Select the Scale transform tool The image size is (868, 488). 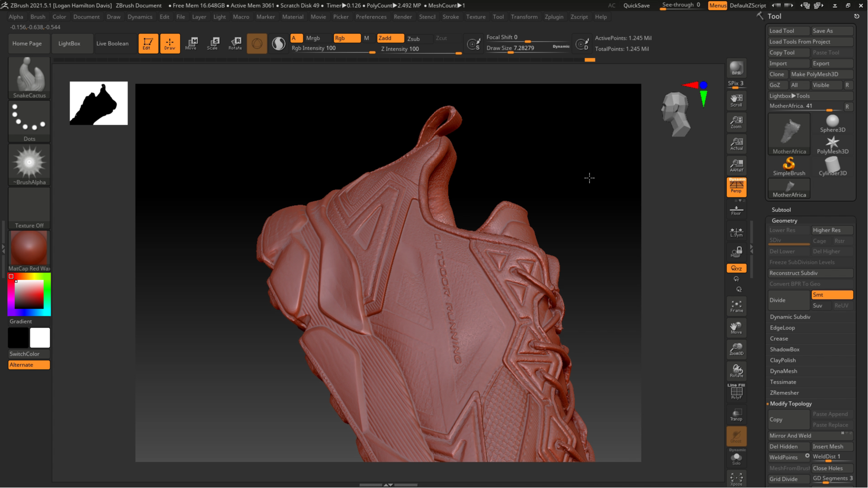(213, 43)
